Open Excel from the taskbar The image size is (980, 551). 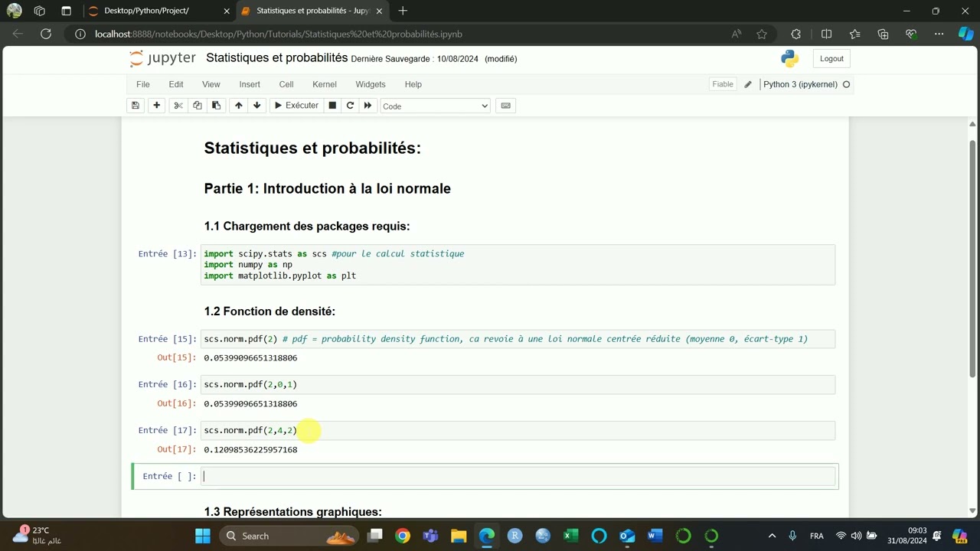571,536
